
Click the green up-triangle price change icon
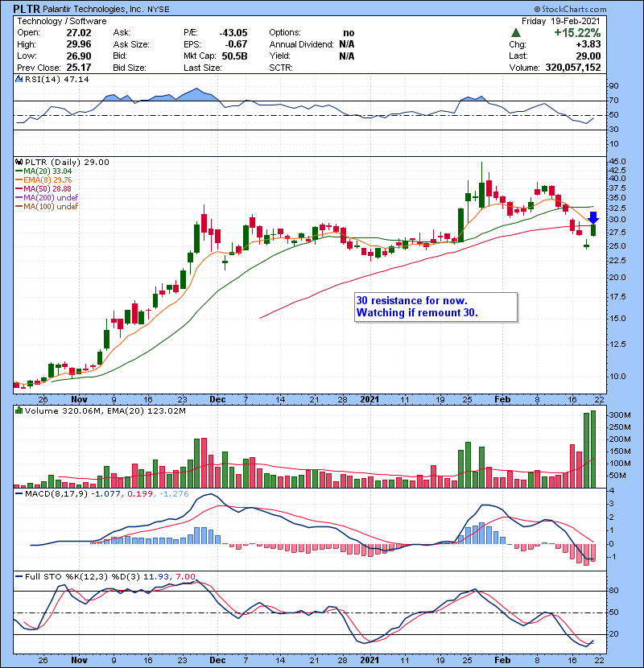coord(516,33)
